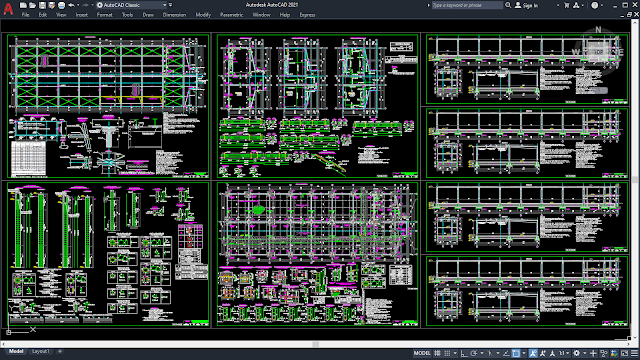Open the Tools menu
Image resolution: width=640 pixels, height=360 pixels.
(x=127, y=15)
